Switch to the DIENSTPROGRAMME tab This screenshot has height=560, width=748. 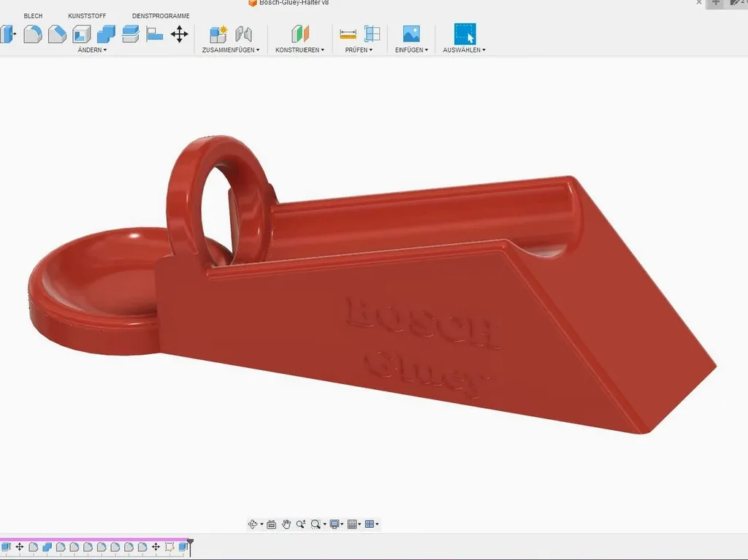point(161,16)
